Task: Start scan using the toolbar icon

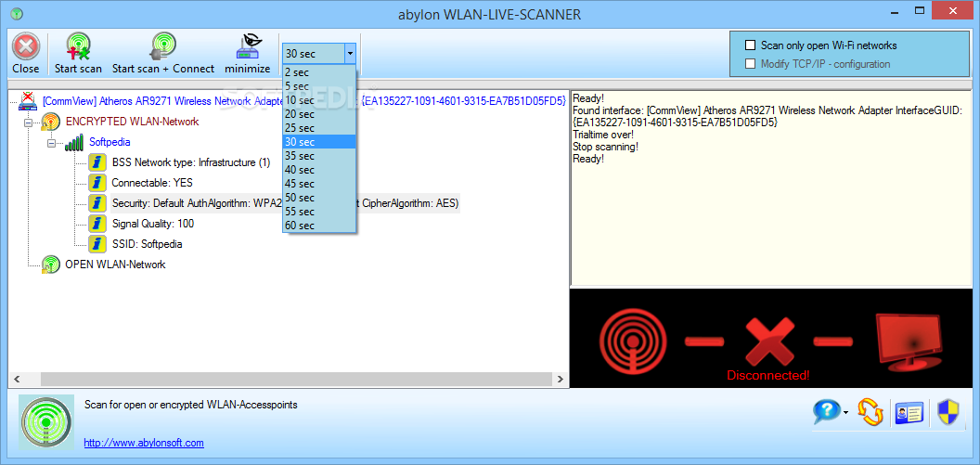Action: [x=78, y=47]
